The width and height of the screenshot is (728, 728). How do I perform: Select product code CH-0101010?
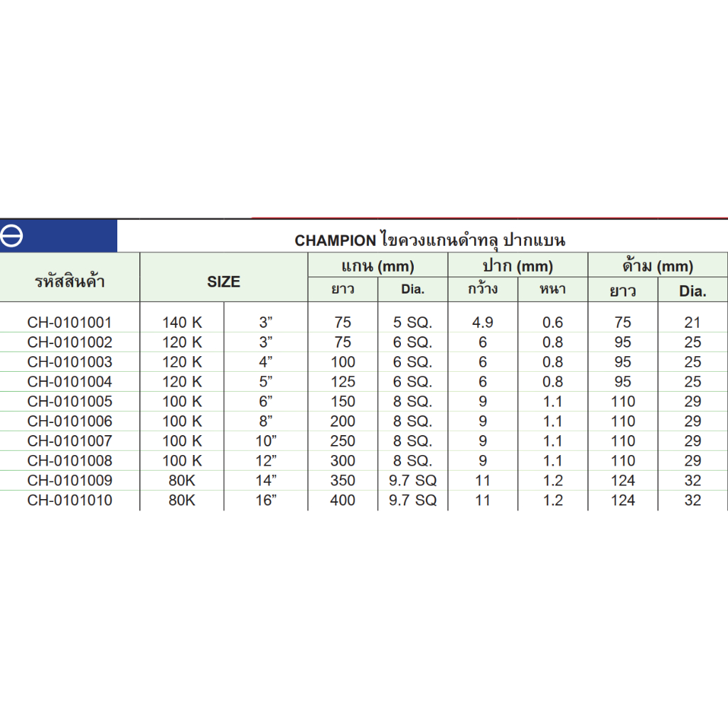pos(70,500)
